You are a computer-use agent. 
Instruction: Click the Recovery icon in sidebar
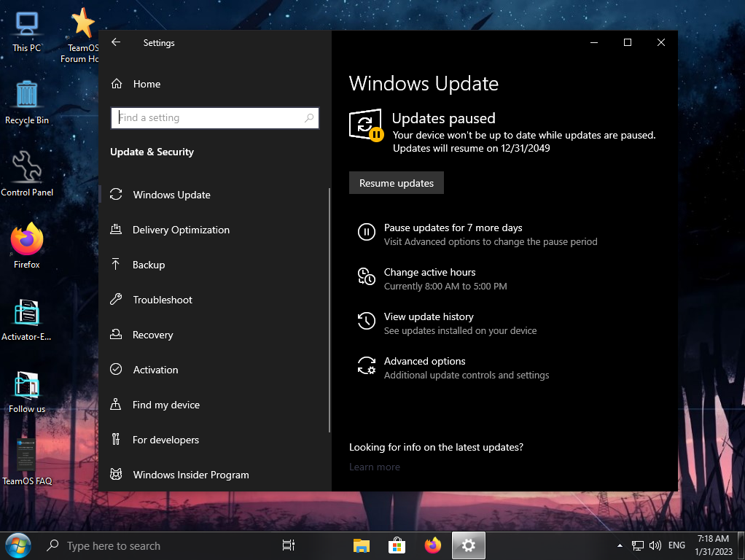[x=116, y=334]
